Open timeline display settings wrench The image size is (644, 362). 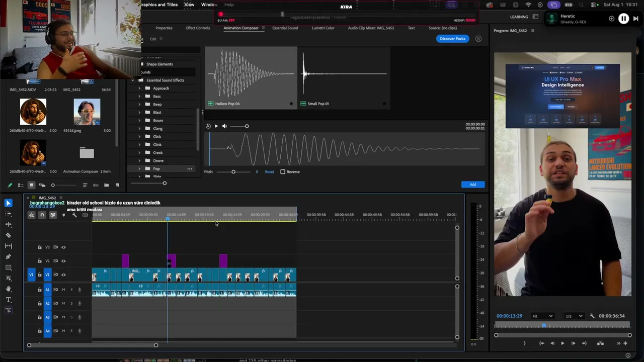pos(74,215)
